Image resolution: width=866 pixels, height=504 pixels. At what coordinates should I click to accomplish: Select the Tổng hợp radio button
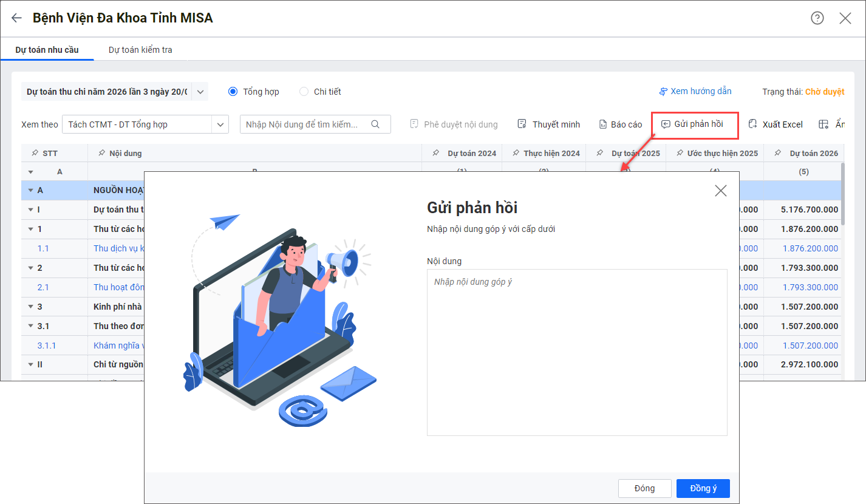click(233, 92)
